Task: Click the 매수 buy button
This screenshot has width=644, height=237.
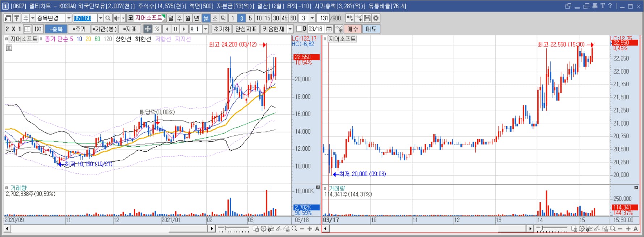Action: click(x=352, y=29)
